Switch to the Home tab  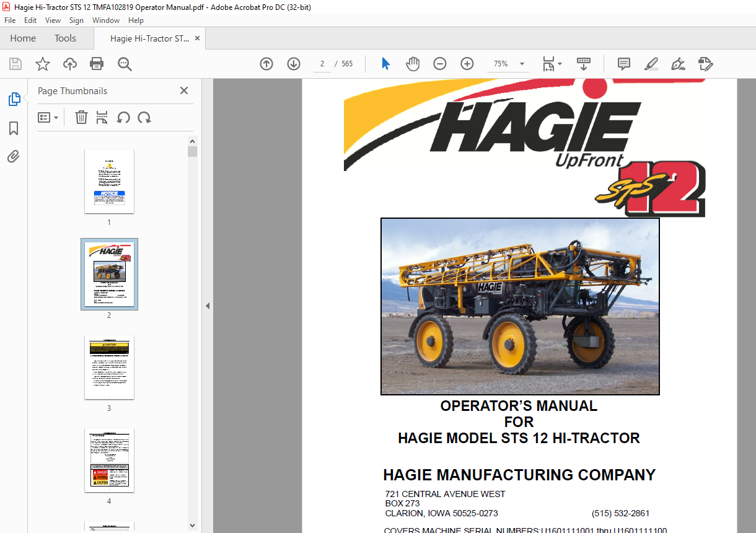pyautogui.click(x=23, y=38)
